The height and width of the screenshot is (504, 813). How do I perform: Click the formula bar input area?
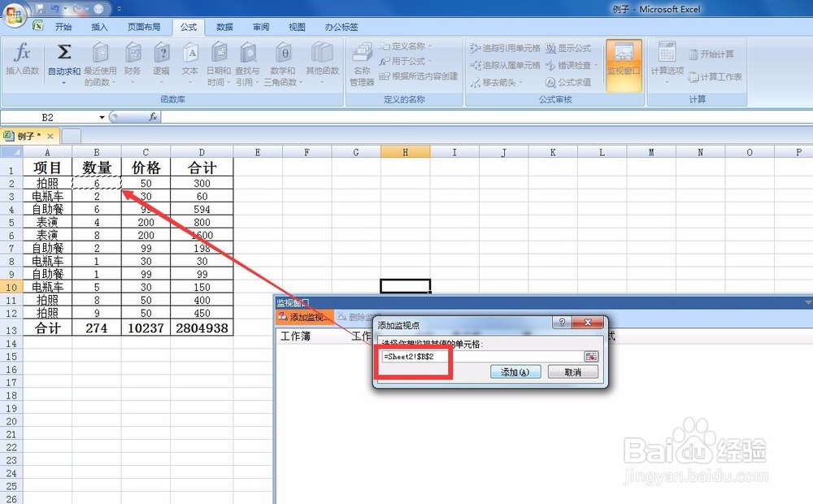(x=486, y=117)
